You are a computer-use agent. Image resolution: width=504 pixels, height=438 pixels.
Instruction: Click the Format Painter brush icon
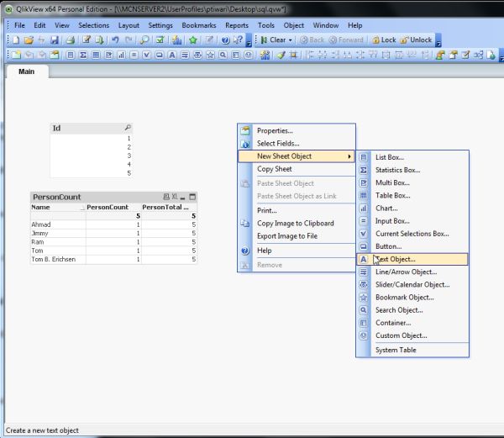coord(281,55)
